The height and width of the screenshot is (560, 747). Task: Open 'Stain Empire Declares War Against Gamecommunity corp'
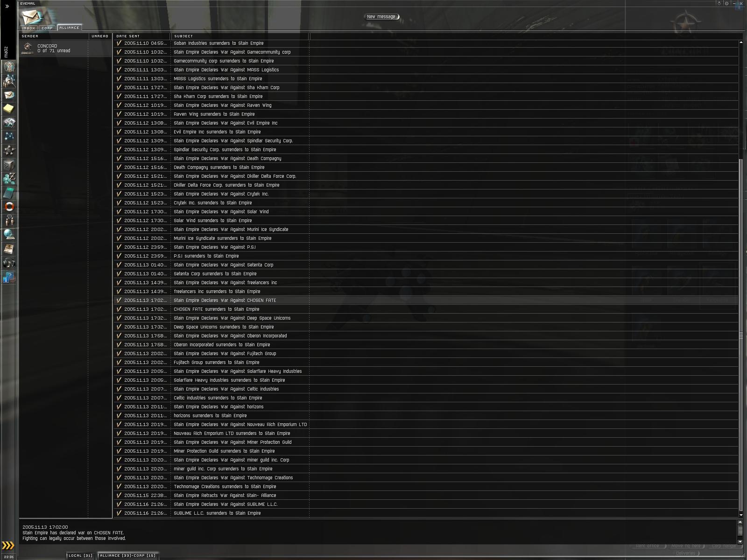point(426,52)
